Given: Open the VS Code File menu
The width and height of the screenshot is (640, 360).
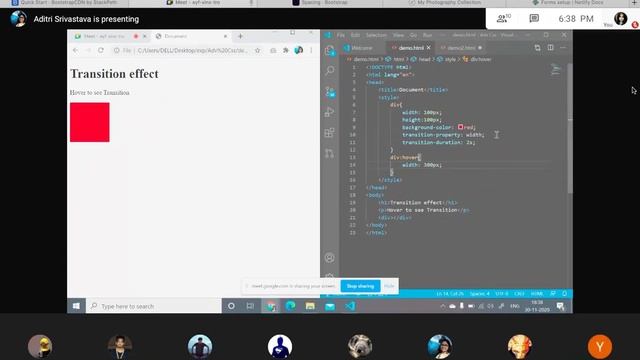Looking at the screenshot, I should [341, 35].
